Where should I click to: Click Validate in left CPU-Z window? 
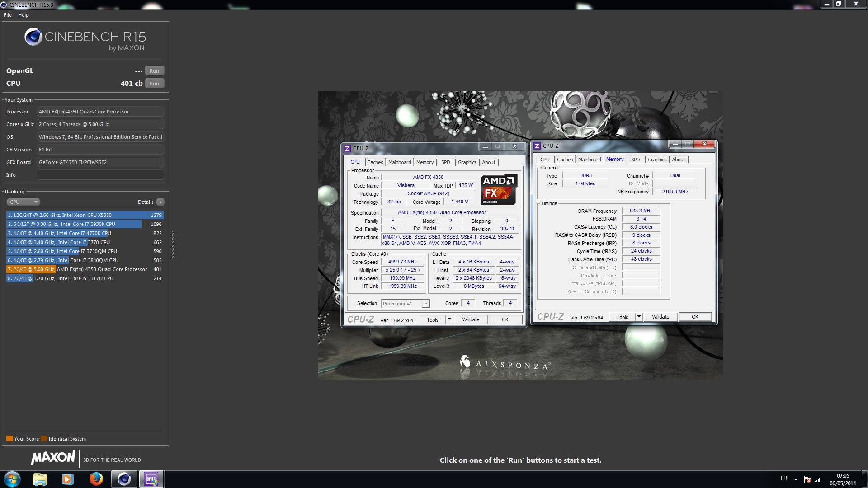pyautogui.click(x=471, y=319)
